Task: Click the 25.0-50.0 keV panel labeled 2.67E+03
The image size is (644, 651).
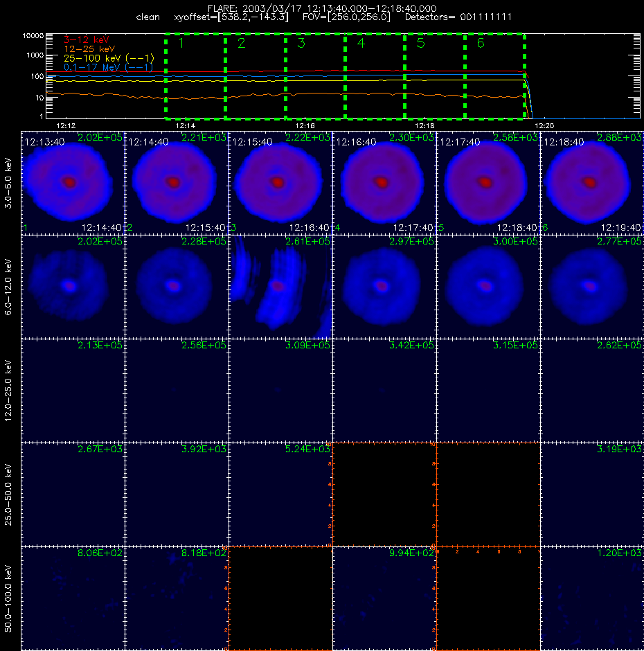Action: (73, 494)
